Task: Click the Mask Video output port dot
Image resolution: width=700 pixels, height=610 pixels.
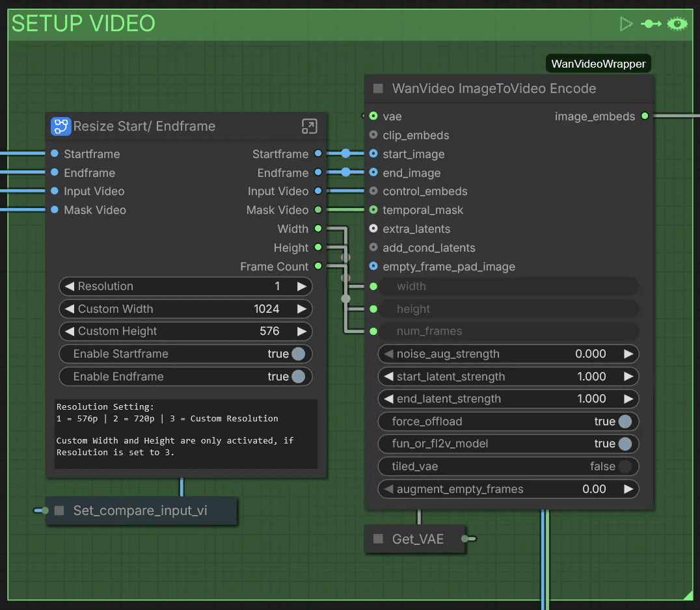Action: click(x=318, y=210)
